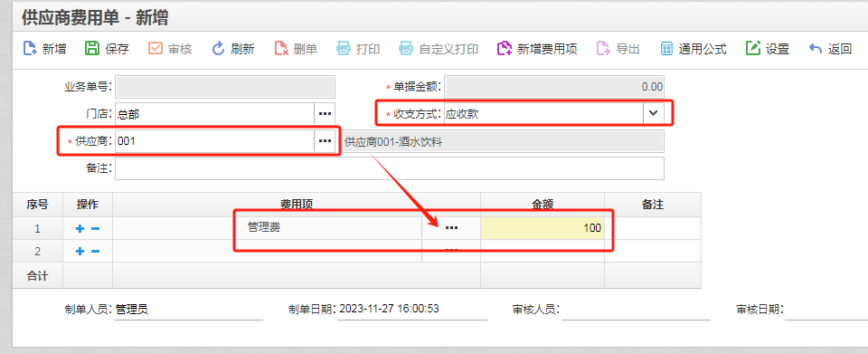This screenshot has height=354, width=868.
Task: Click the 单据金额 field showing 0.00
Action: point(554,87)
